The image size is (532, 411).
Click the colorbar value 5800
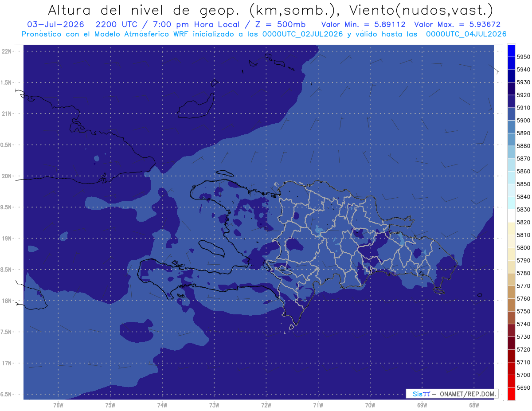pyautogui.click(x=523, y=247)
